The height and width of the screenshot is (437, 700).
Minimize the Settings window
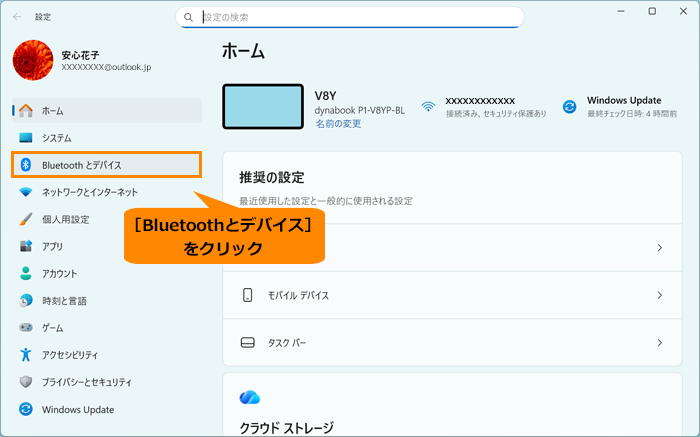621,12
